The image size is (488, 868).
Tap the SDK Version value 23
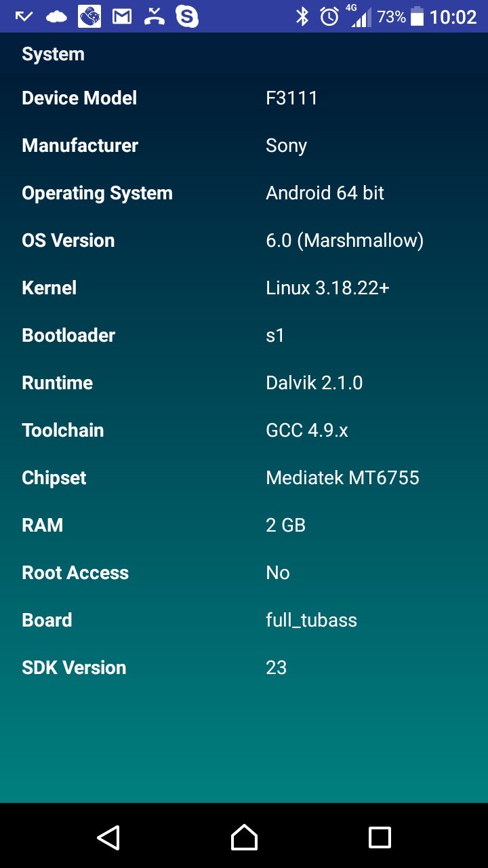[277, 668]
